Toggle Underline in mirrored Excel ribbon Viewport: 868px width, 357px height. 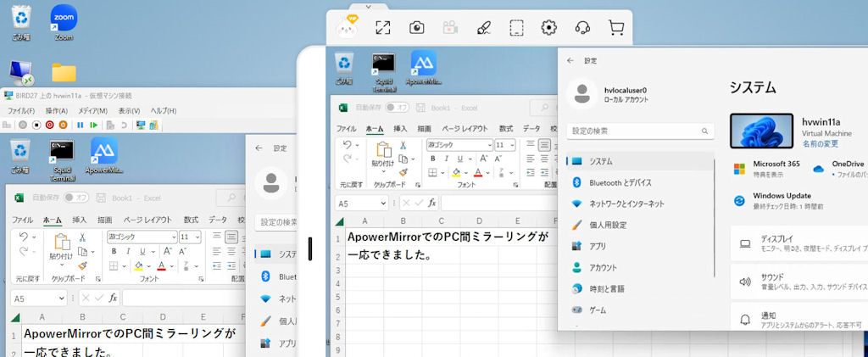click(x=460, y=159)
